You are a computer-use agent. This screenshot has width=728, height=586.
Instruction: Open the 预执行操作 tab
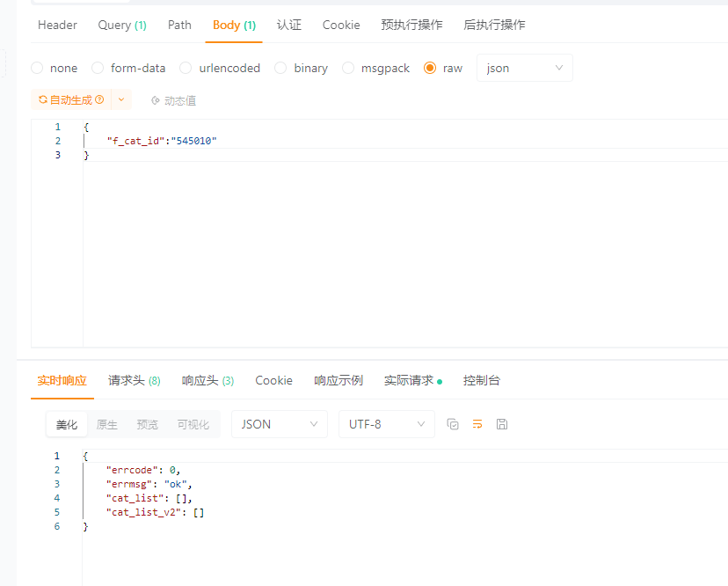[x=411, y=26]
